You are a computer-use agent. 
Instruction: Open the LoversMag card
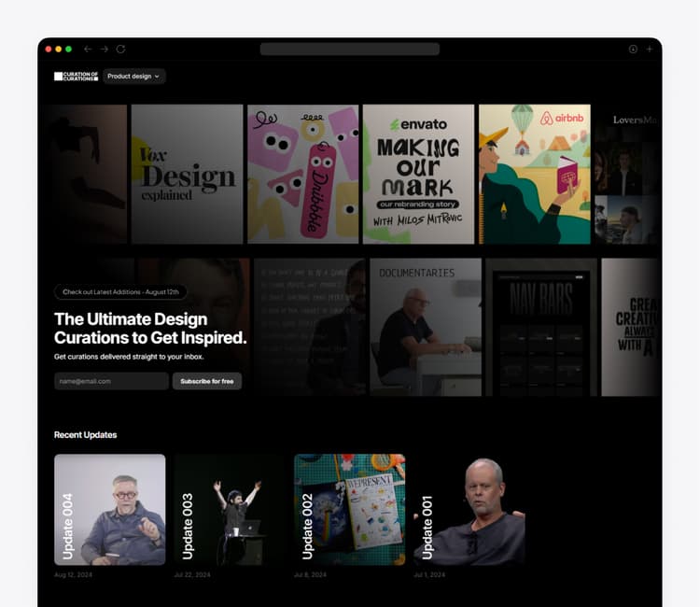(x=628, y=175)
